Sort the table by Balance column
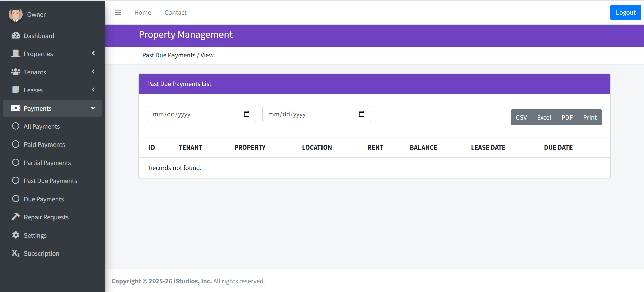The image size is (644, 292). [x=423, y=147]
